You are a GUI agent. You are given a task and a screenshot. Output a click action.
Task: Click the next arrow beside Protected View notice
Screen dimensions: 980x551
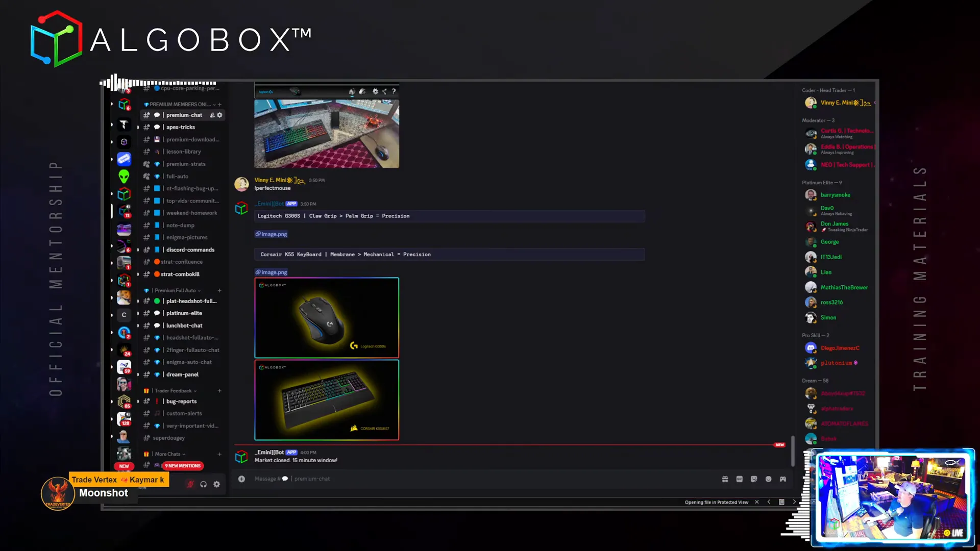794,502
